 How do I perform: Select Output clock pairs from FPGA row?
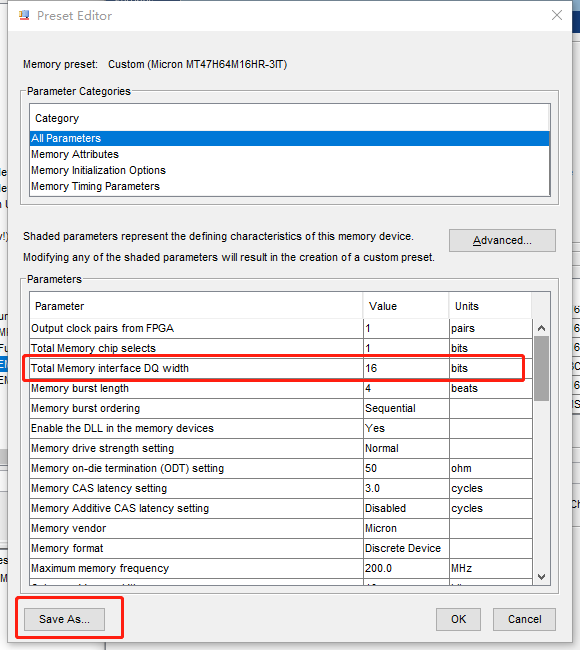pos(281,328)
